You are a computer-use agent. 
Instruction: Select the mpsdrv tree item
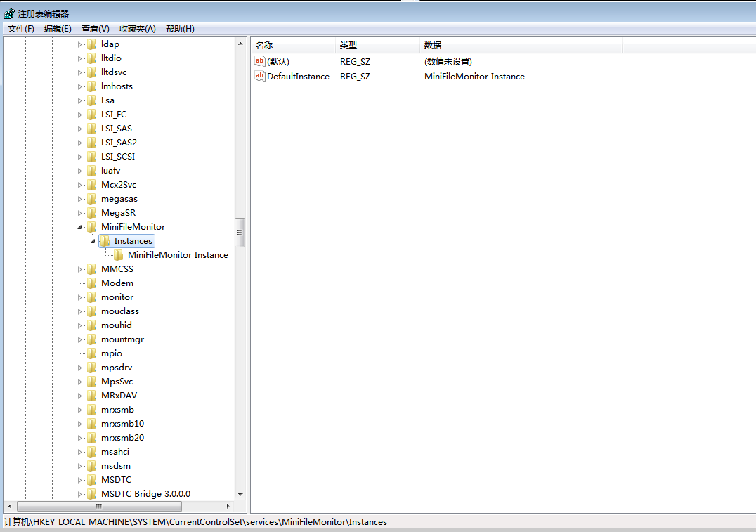coord(117,368)
